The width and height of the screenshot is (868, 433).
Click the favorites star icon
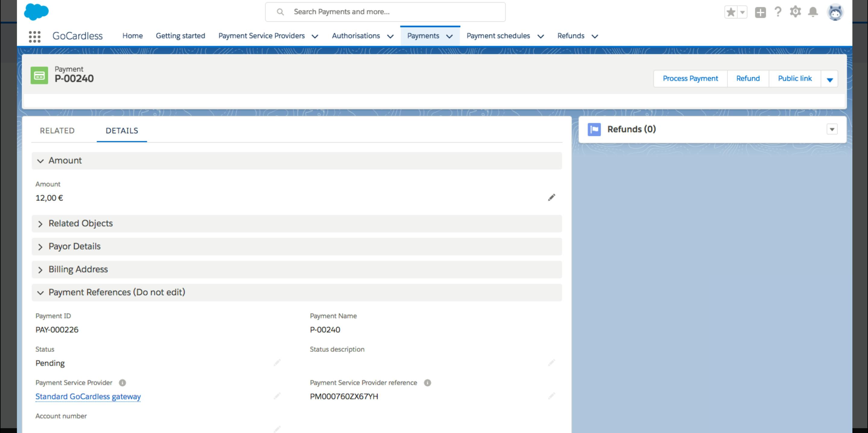point(731,12)
